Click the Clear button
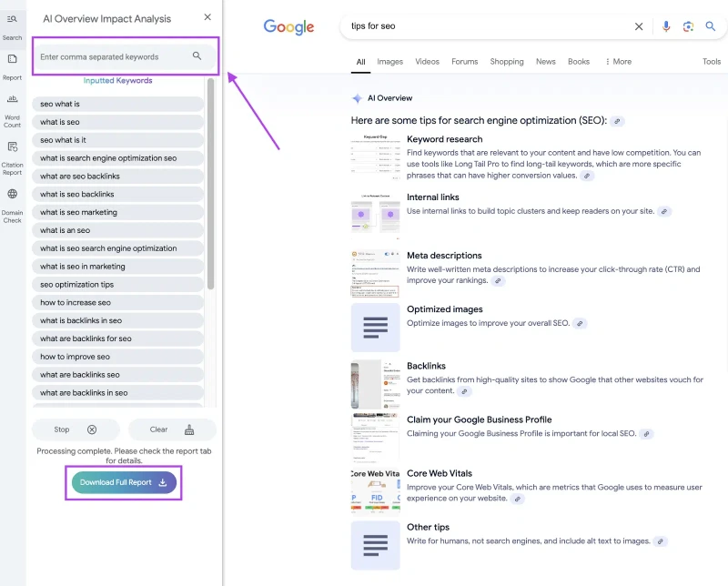The image size is (728, 586). [x=172, y=429]
